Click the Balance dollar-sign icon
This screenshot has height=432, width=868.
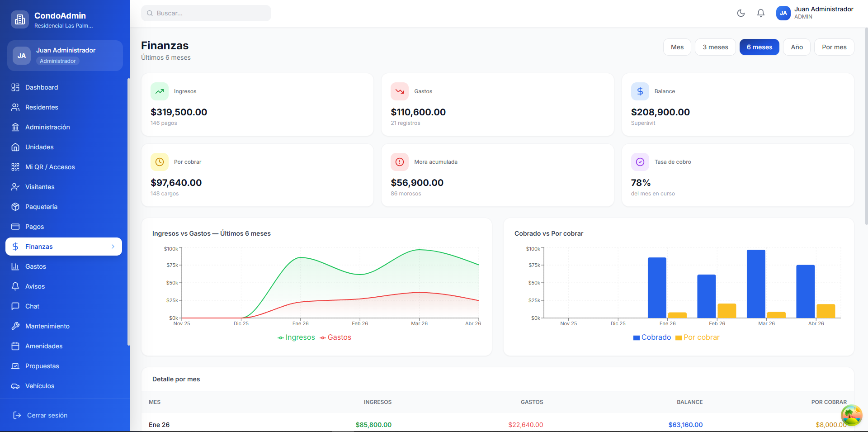click(x=640, y=91)
